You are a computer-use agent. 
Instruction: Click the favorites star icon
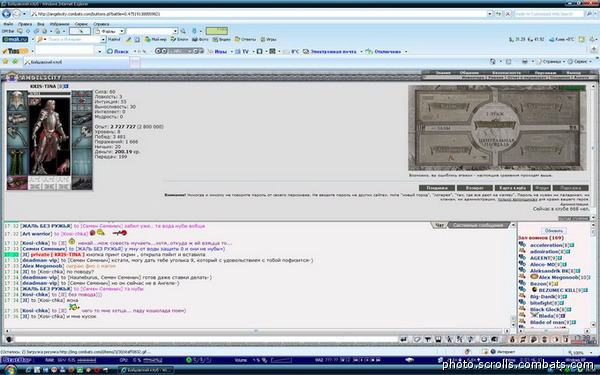coord(5,61)
